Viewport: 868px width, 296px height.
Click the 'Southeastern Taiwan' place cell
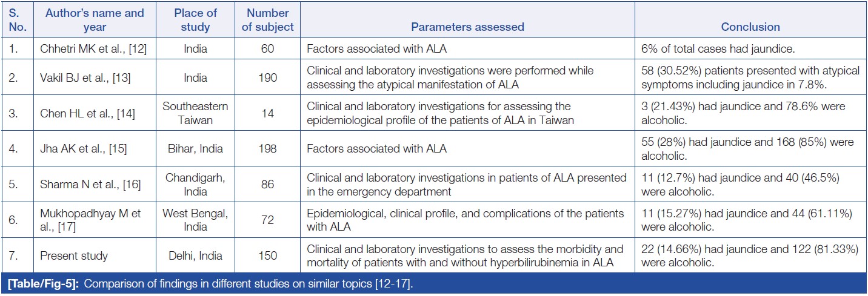196,113
